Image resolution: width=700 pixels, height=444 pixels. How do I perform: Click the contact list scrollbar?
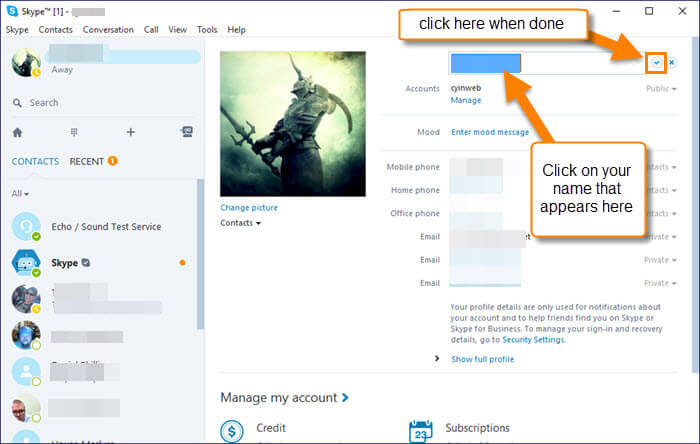coord(200,254)
